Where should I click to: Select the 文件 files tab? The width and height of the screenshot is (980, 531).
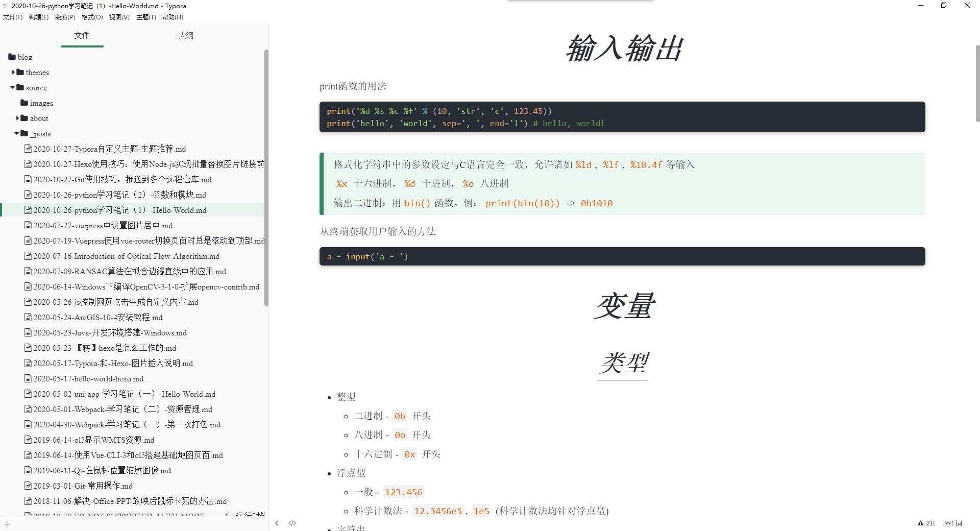[x=82, y=35]
